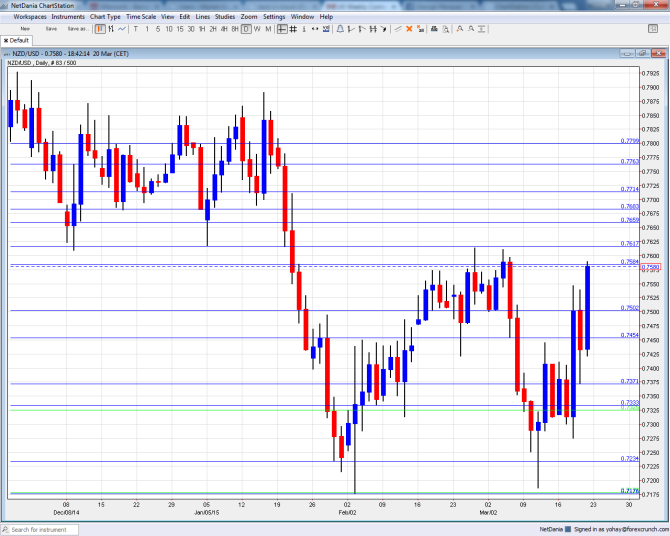Click the New workspace button

tap(25, 29)
